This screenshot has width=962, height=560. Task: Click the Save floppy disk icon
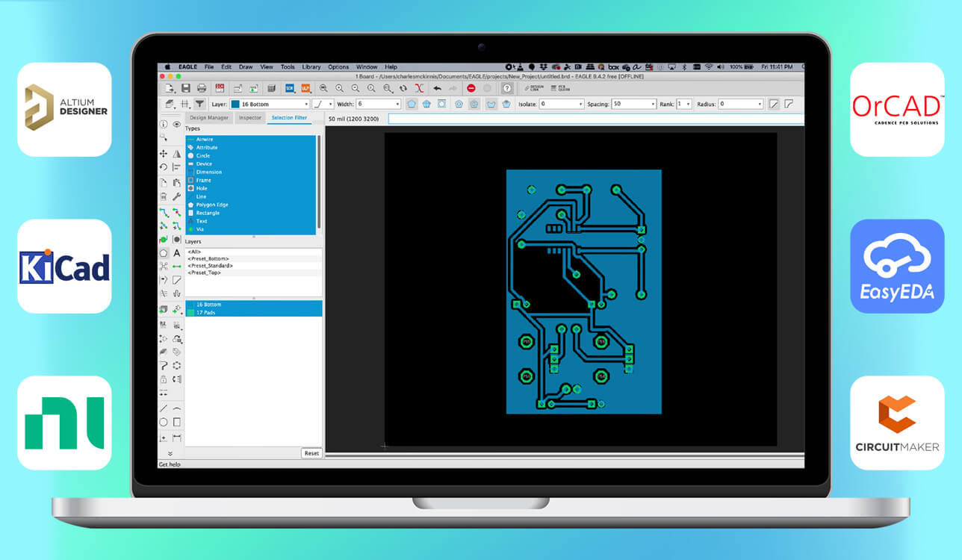tap(186, 88)
